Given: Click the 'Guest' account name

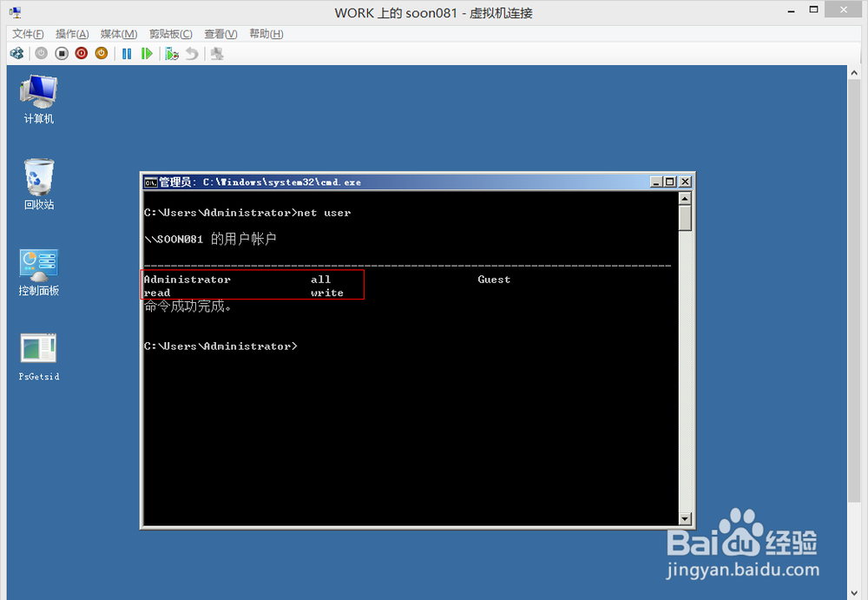Looking at the screenshot, I should [x=495, y=280].
